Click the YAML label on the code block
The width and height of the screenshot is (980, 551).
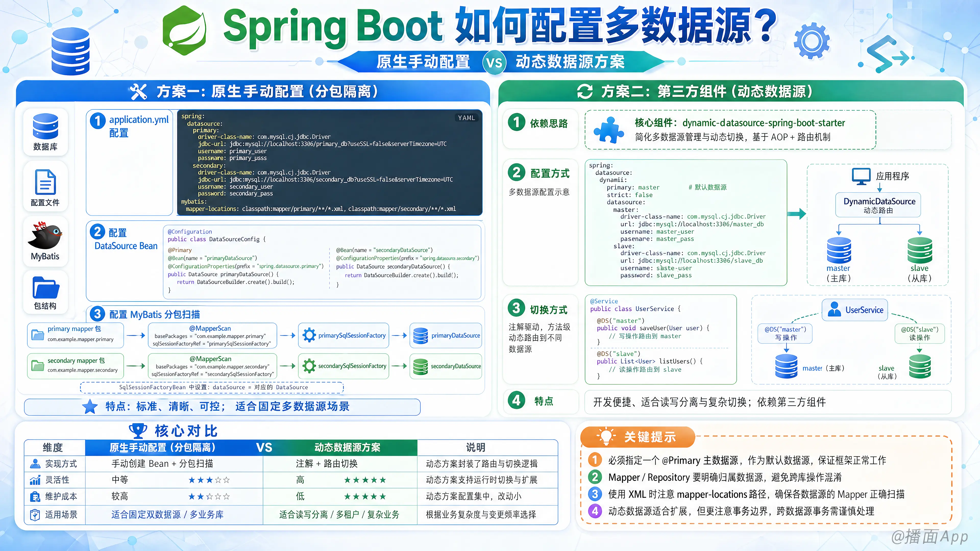467,118
